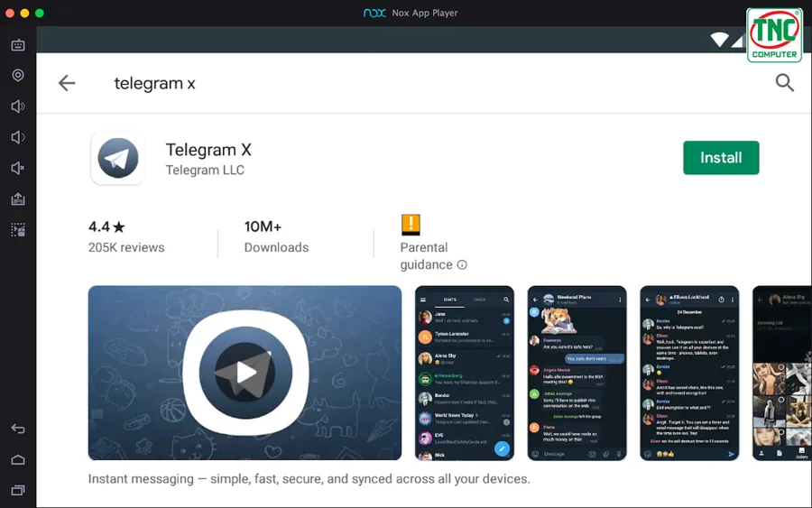Open virtual location icon in Nox sidebar
Viewport: 812px width, 508px height.
18,76
